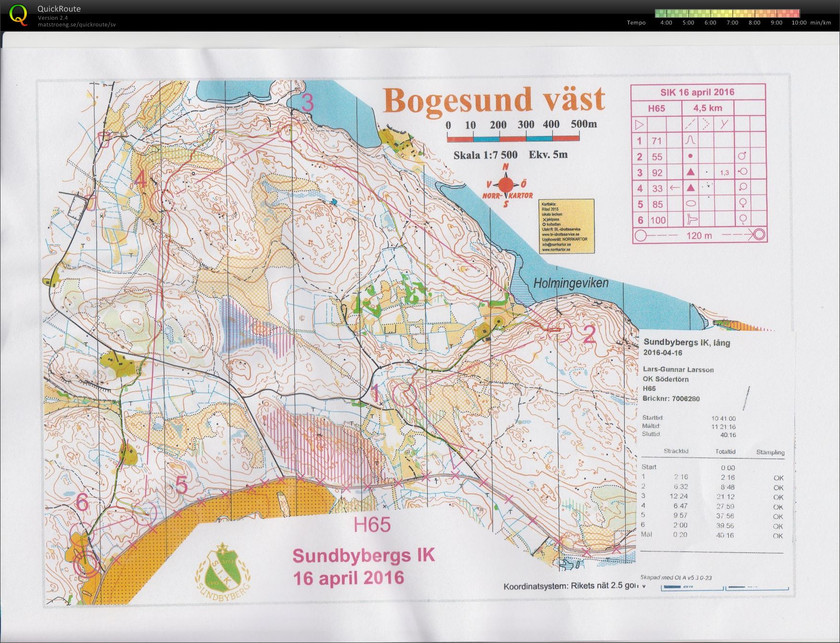This screenshot has width=840, height=643.
Task: Click the Sluttid 40:16 result line
Action: [689, 434]
